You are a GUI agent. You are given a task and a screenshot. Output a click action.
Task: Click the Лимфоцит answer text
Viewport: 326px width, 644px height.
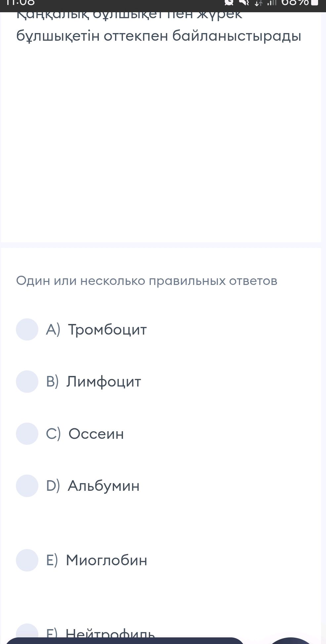coord(103,381)
